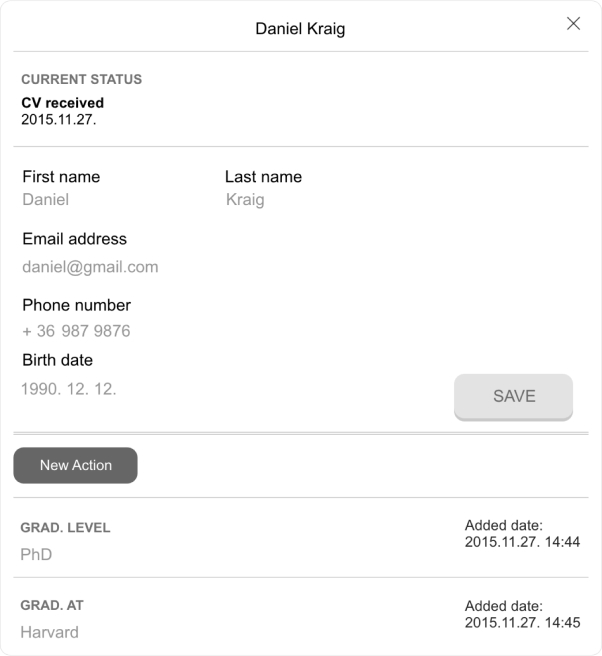This screenshot has height=656, width=602.
Task: Click the phone number + 36 987 9876
Action: [x=76, y=331]
